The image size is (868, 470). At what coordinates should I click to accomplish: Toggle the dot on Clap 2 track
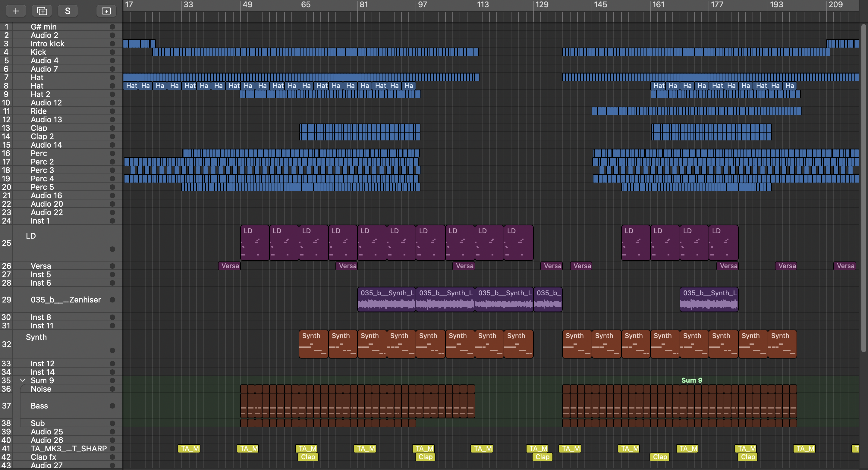(112, 136)
